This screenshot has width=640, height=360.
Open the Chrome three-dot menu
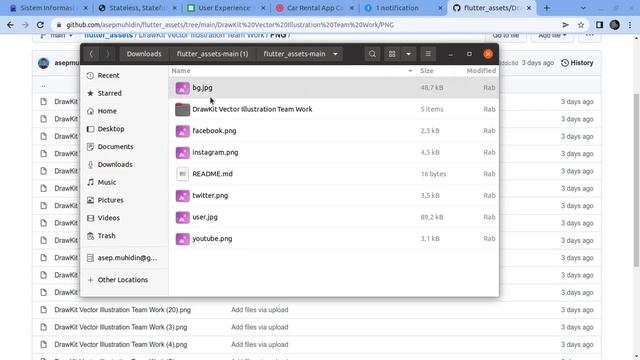[x=630, y=25]
